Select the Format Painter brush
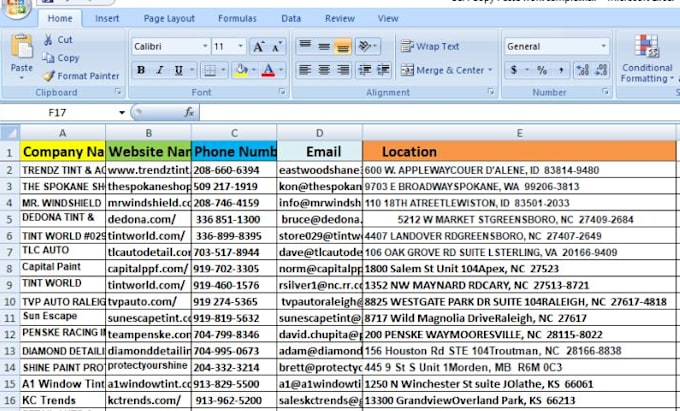Image resolution: width=680 pixels, height=411 pixels. coord(49,76)
